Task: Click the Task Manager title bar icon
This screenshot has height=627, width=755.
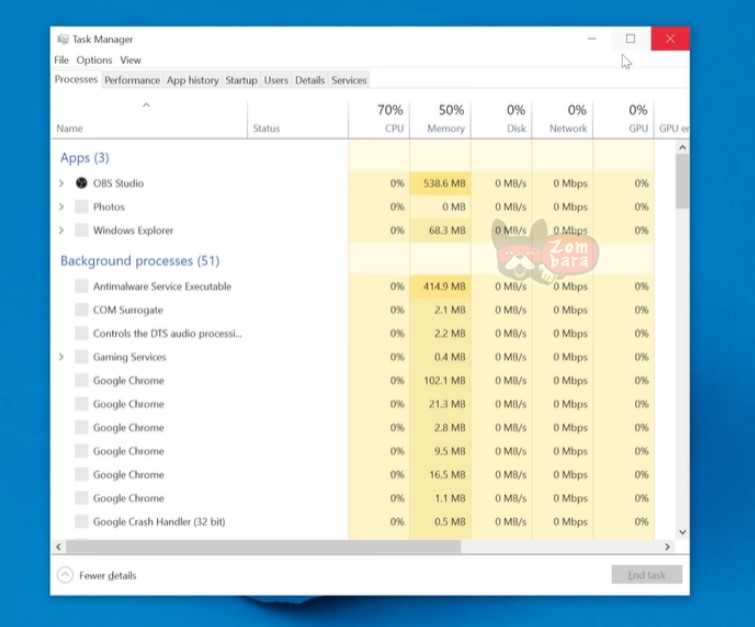Action: click(x=63, y=39)
